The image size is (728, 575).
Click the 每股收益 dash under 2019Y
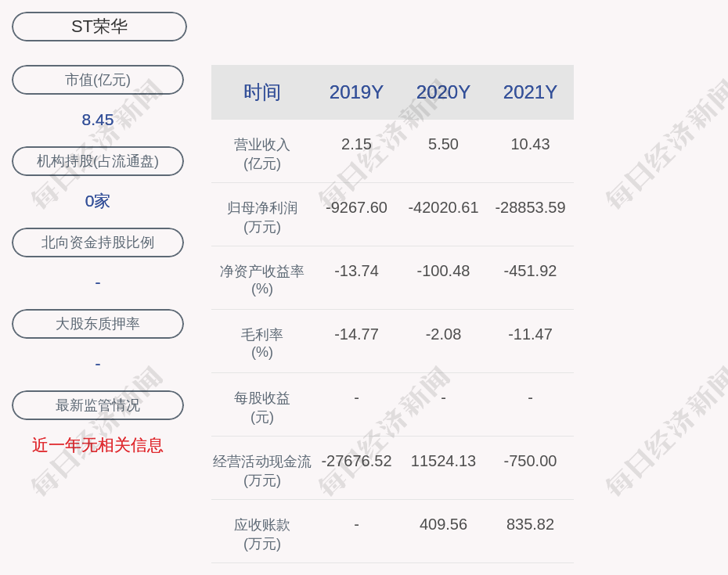(357, 397)
